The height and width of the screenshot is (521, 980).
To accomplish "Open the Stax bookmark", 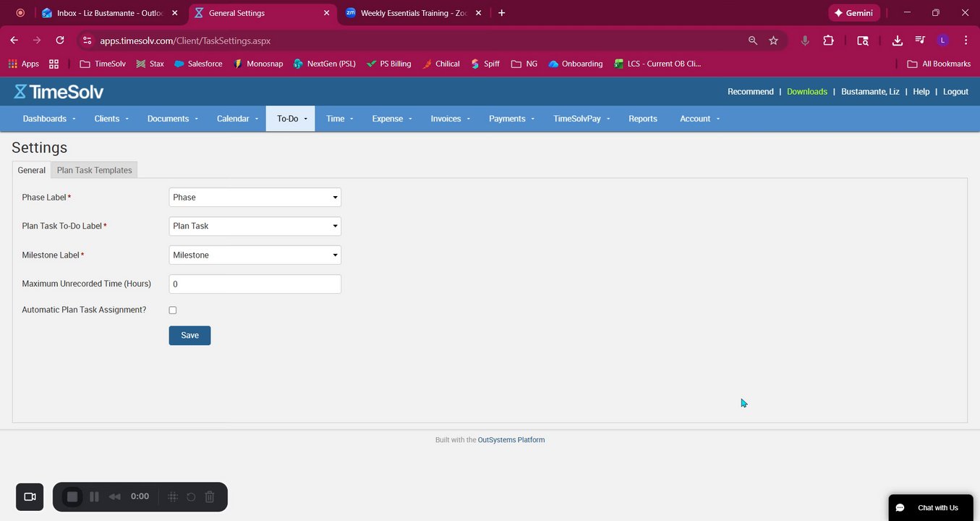I will coord(150,64).
